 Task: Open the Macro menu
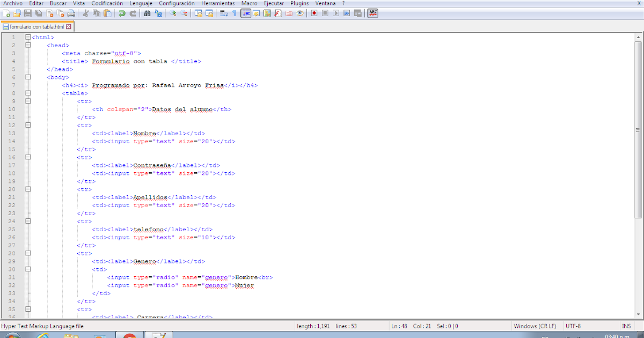250,3
